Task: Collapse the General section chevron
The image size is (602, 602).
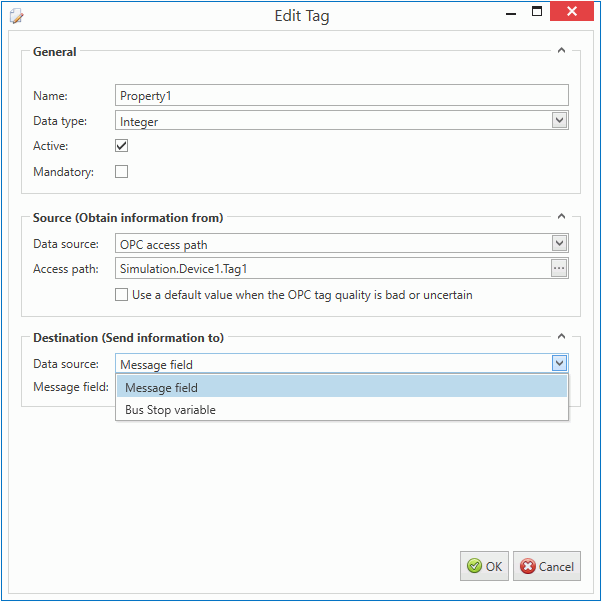Action: [561, 50]
